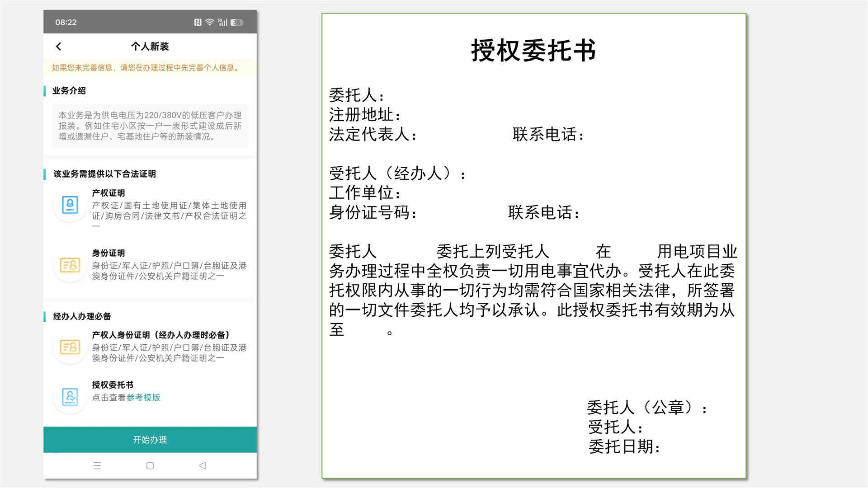Tap the NFC icon in the status bar
This screenshot has width=868, height=488.
(197, 22)
